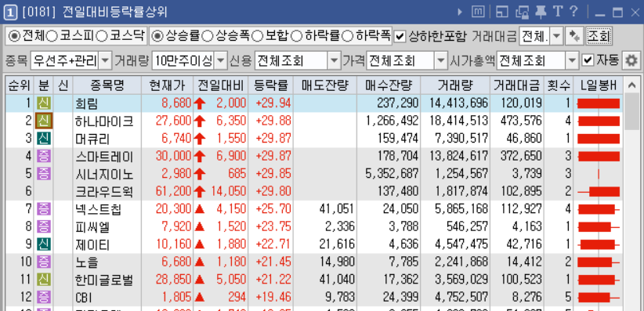Viewport: 644px width, 311px height.
Task: Select the 보합 radio button
Action: (257, 37)
